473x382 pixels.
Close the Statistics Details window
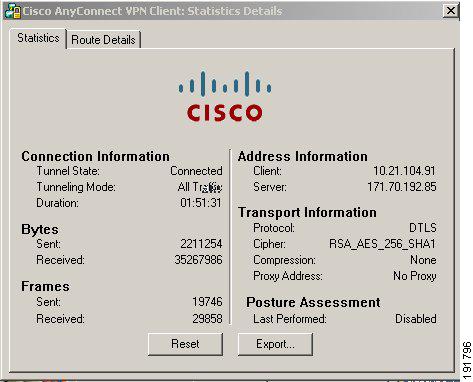(x=450, y=11)
